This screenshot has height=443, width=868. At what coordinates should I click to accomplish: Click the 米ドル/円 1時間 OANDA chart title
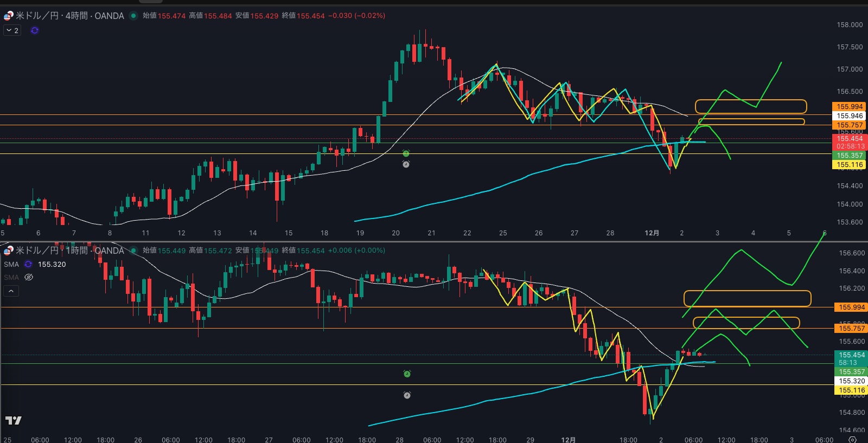pos(69,251)
